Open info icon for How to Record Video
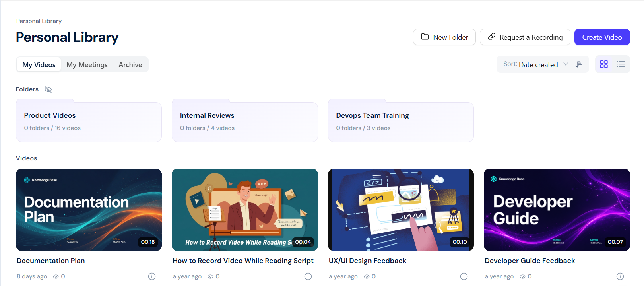The image size is (644, 286). 308,276
